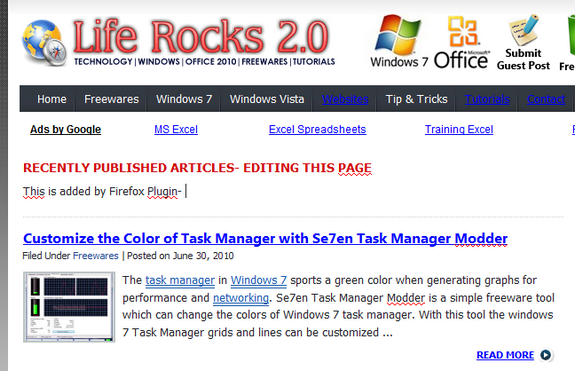Select Windows Vista navigation item
Viewport: 575px width, 371px height.
point(267,99)
